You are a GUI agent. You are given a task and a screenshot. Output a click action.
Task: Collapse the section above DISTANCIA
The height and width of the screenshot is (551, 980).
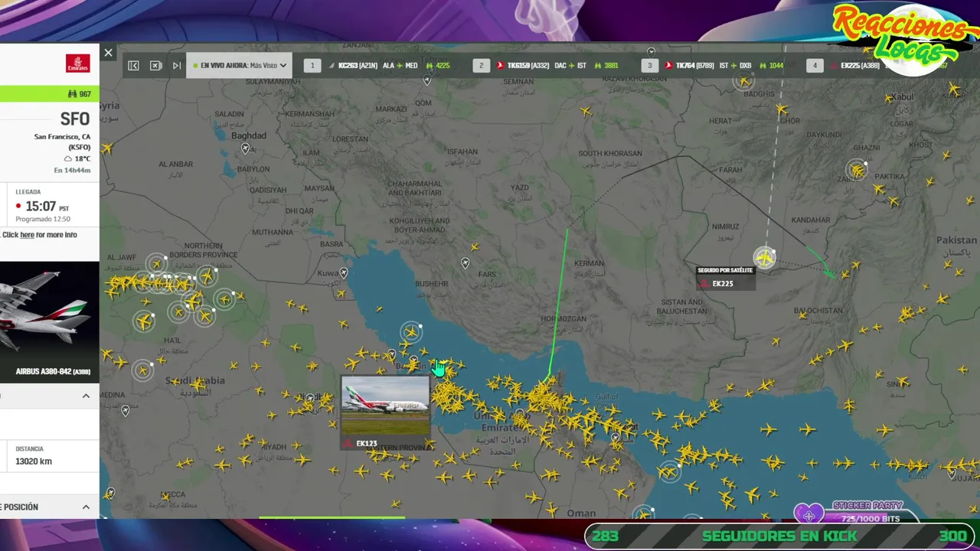pos(86,396)
